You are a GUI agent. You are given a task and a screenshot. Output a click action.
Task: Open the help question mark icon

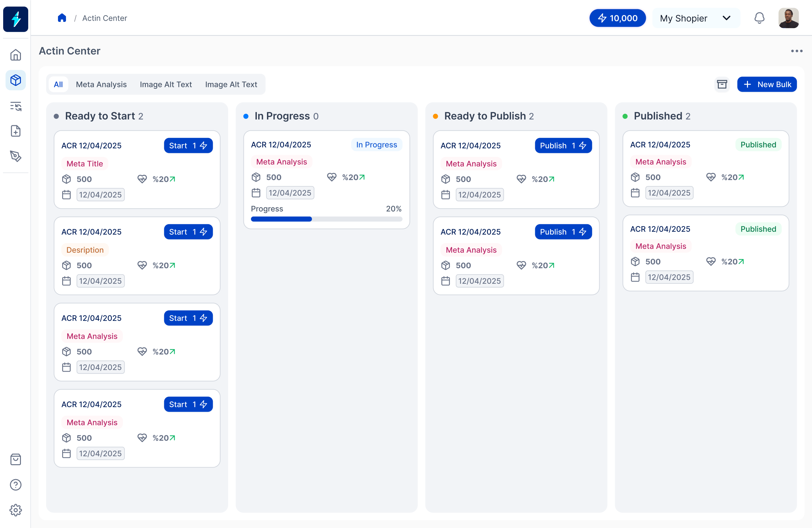tap(16, 485)
